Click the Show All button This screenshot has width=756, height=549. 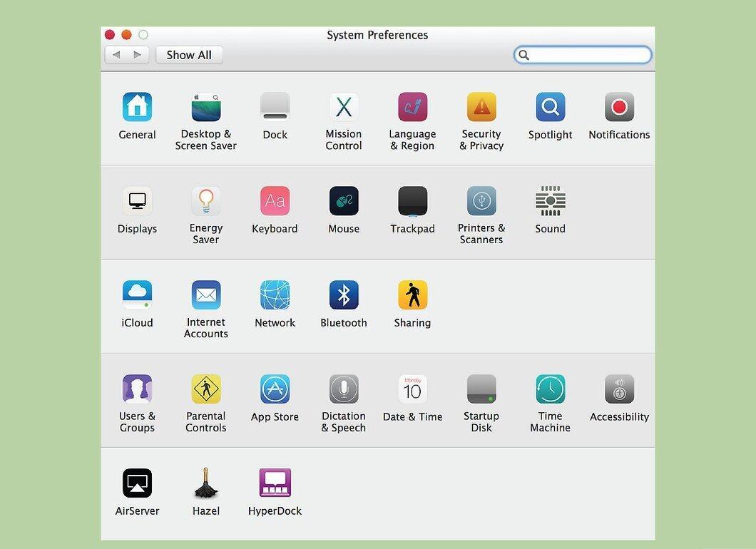pos(189,55)
